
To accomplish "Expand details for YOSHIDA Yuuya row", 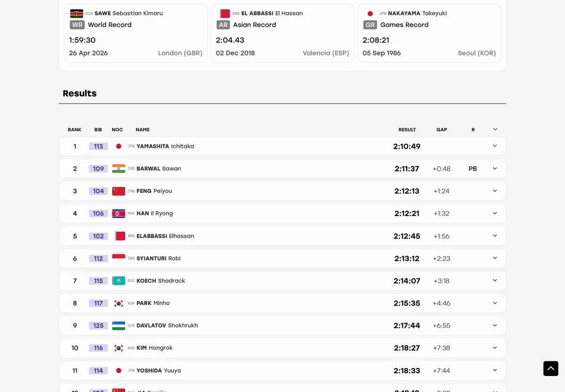I will click(x=495, y=370).
